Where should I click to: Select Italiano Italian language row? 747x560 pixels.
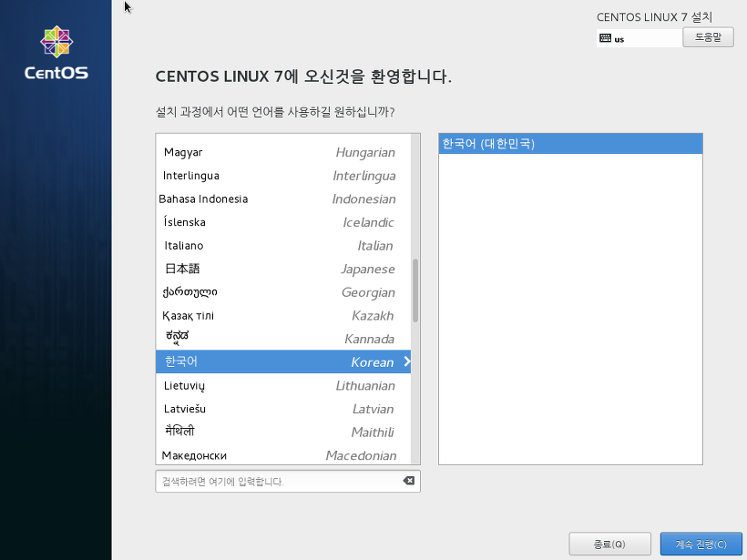(x=283, y=246)
